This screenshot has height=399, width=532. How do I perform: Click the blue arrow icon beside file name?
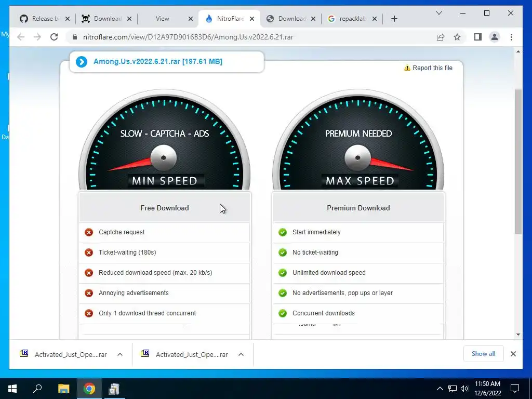coord(82,62)
